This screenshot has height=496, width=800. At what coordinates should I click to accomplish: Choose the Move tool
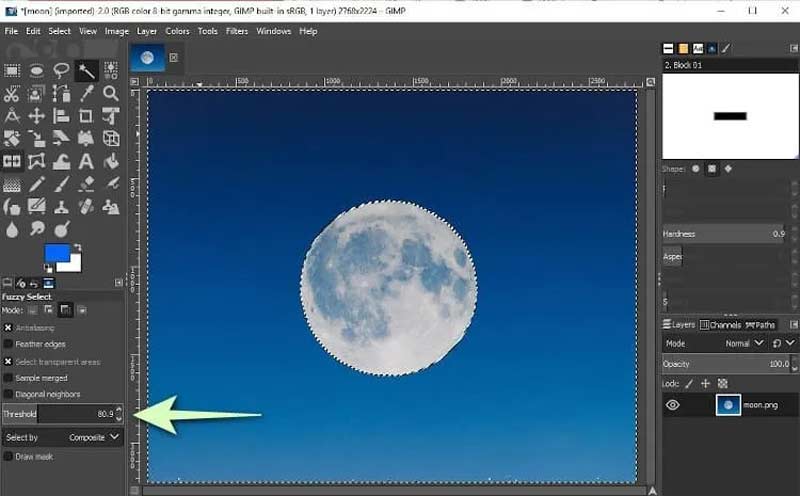coord(36,116)
